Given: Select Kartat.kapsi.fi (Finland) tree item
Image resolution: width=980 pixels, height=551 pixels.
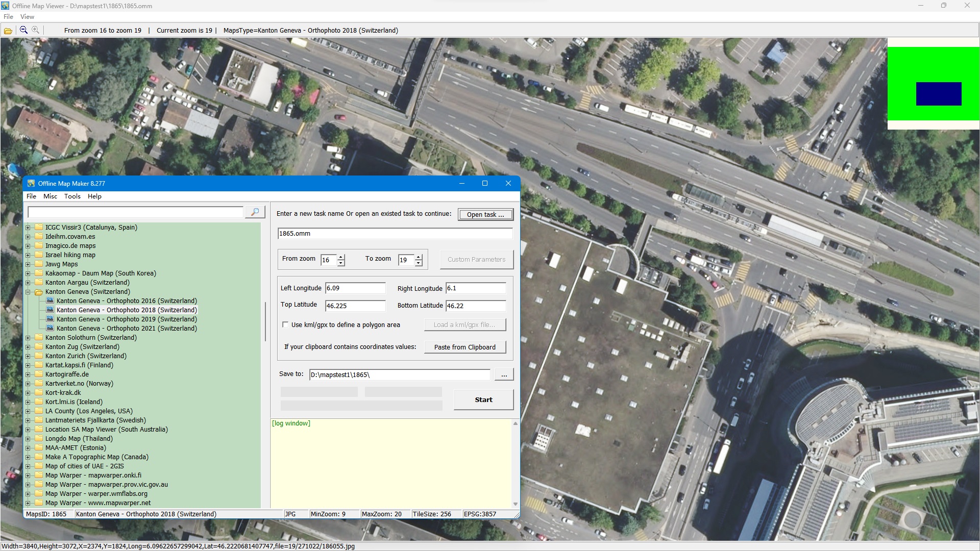Looking at the screenshot, I should (x=79, y=365).
